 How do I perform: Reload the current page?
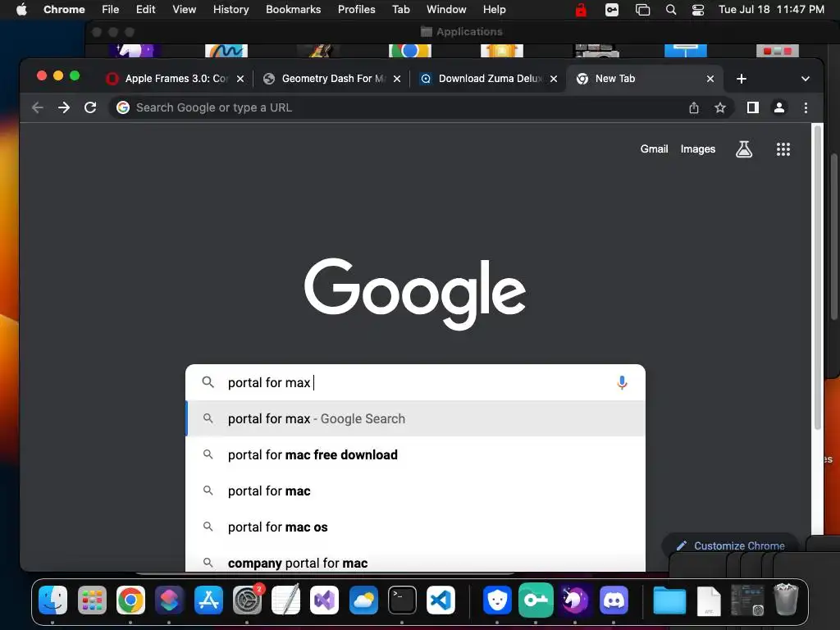pos(90,107)
